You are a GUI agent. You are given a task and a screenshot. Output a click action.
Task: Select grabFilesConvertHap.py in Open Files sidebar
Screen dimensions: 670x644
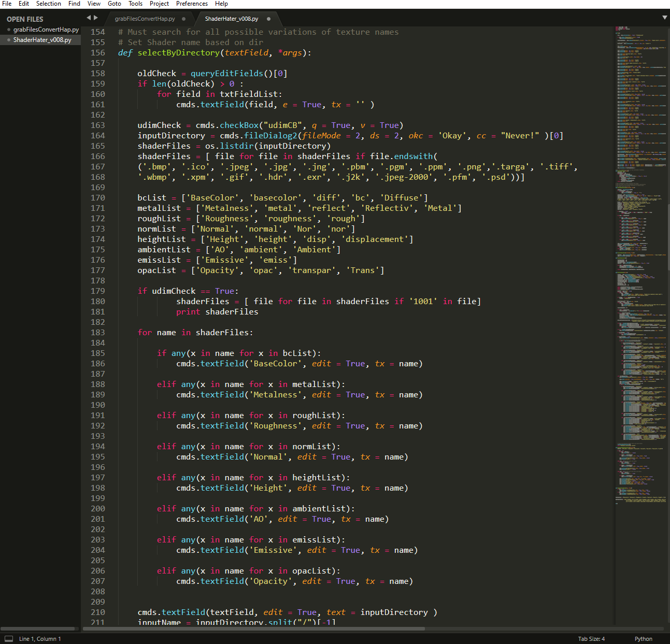[46, 30]
